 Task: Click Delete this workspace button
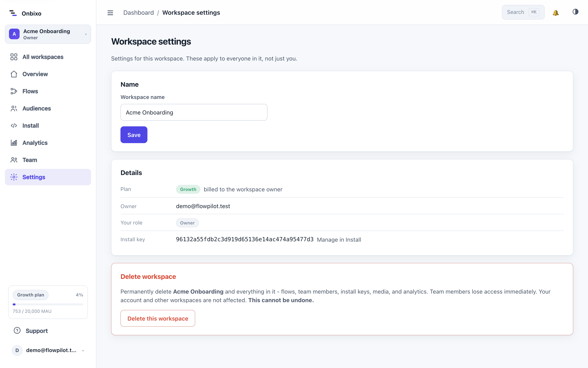[x=158, y=318]
